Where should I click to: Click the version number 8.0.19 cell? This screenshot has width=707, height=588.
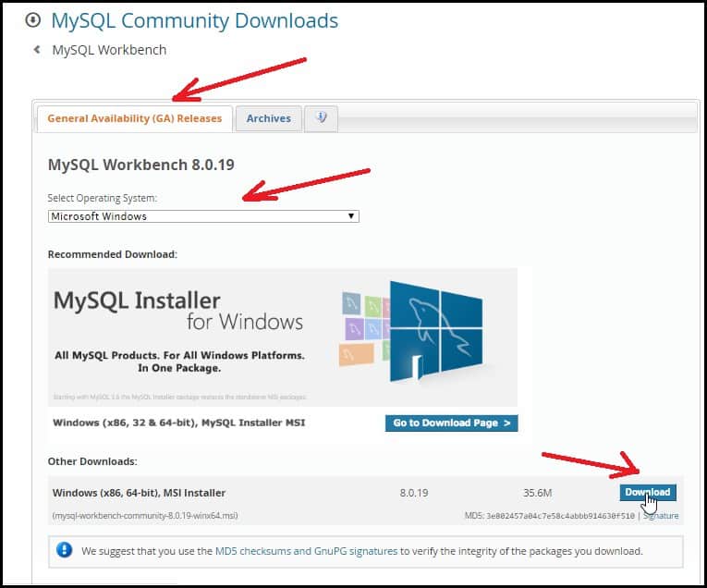coord(413,493)
